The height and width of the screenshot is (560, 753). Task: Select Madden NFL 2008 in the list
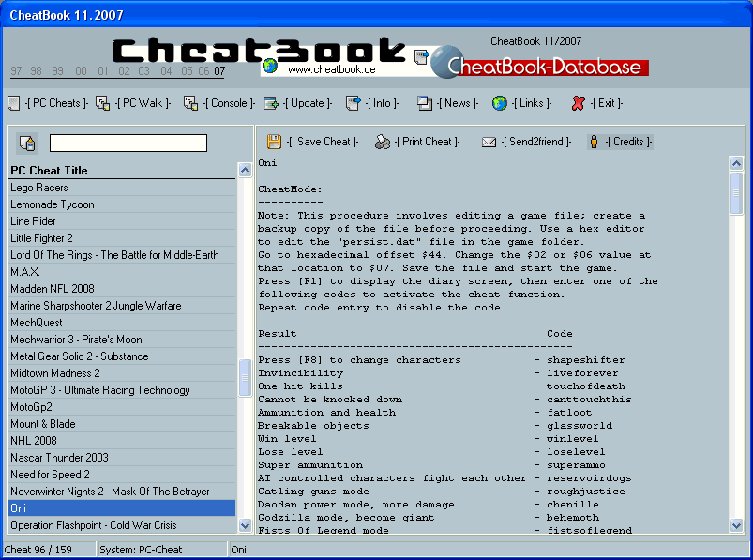[122, 289]
